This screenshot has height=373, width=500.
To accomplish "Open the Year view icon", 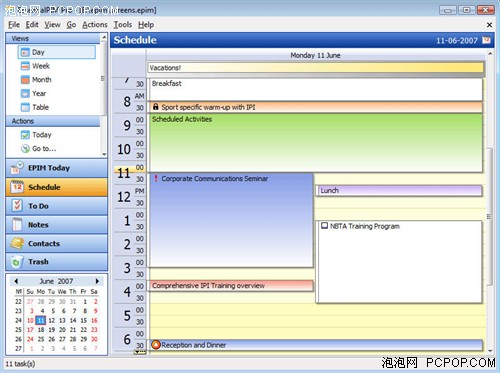I will [25, 93].
